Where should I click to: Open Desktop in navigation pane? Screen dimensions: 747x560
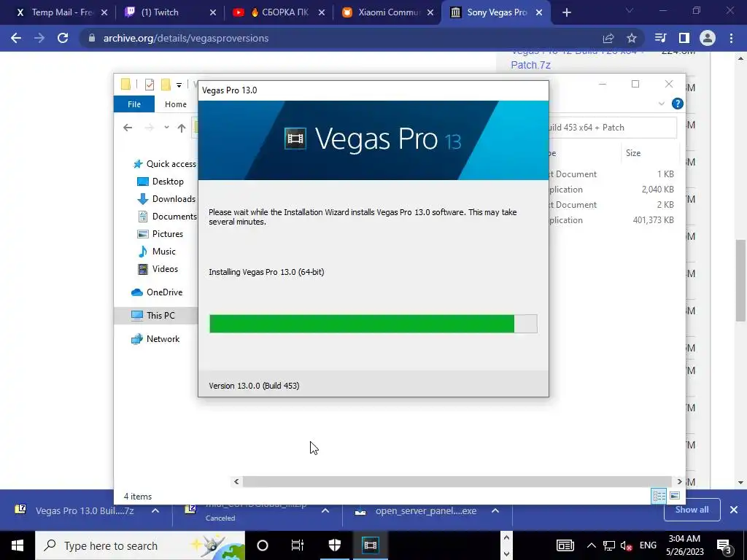point(160,182)
